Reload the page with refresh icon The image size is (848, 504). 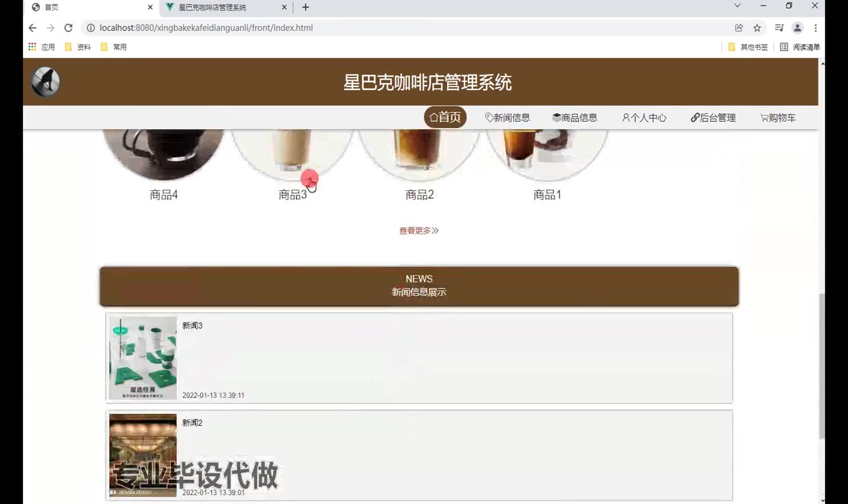[68, 28]
